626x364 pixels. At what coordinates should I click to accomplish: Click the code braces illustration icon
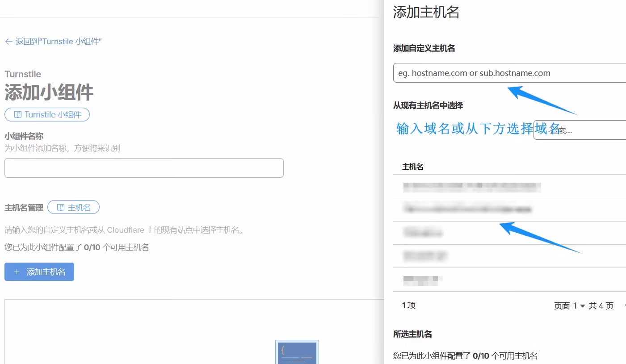(297, 352)
